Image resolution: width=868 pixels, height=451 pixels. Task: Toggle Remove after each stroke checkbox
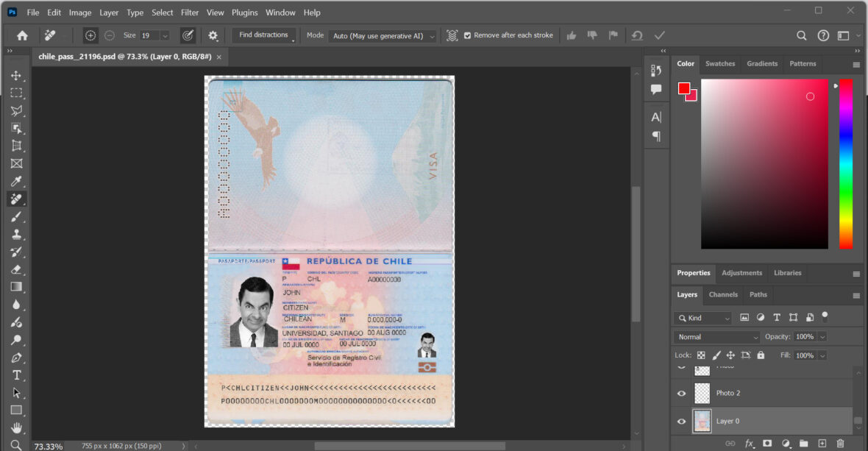tap(467, 35)
